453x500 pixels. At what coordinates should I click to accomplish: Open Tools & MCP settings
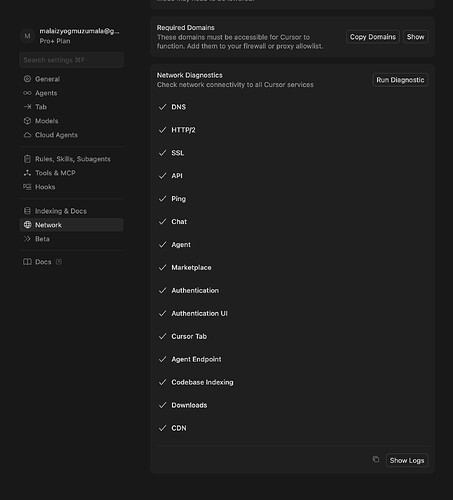[71, 173]
